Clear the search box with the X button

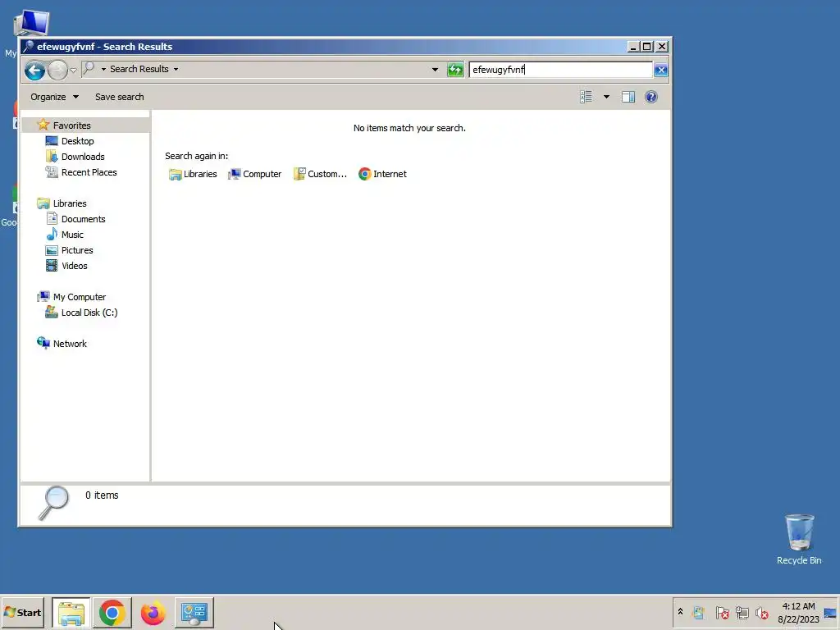pyautogui.click(x=661, y=70)
